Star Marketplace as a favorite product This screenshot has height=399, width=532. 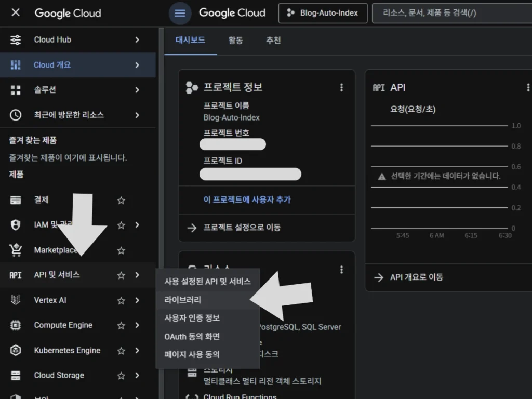coord(121,251)
